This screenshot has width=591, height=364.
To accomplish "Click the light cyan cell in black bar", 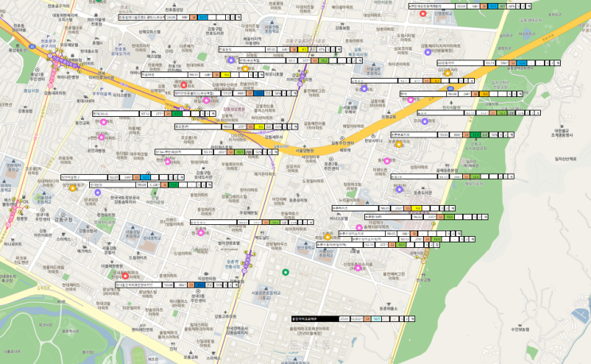I will click(x=375, y=319).
